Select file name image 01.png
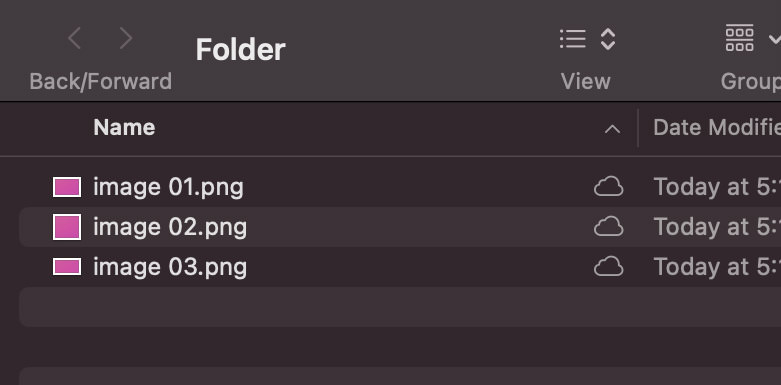This screenshot has height=385, width=781. (x=168, y=188)
